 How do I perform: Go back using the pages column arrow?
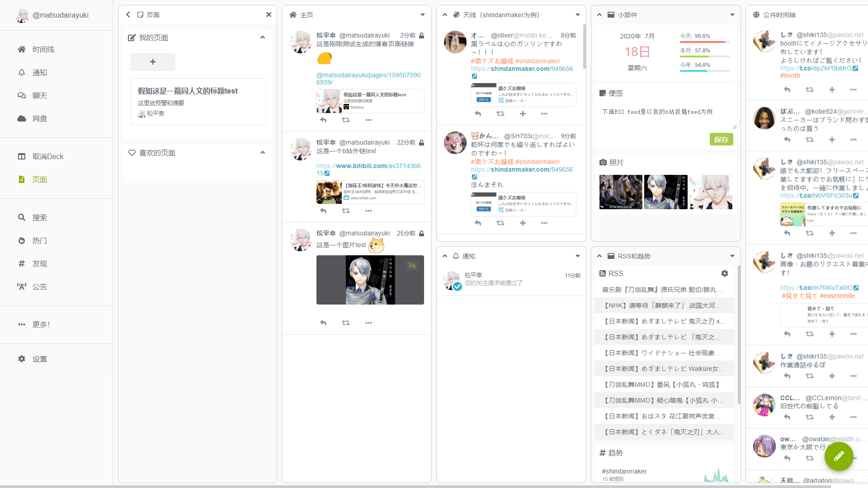pos(128,15)
